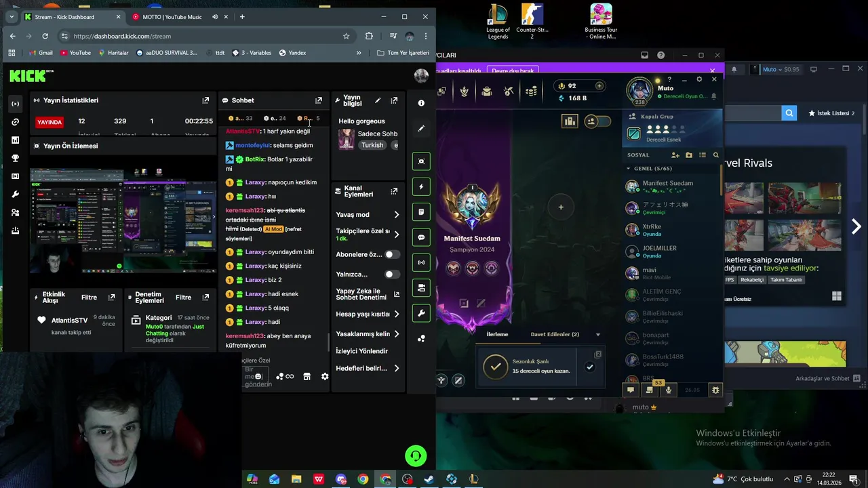This screenshot has height=488, width=868.
Task: Pop out the Kanal Eylemleri panel
Action: 394,191
